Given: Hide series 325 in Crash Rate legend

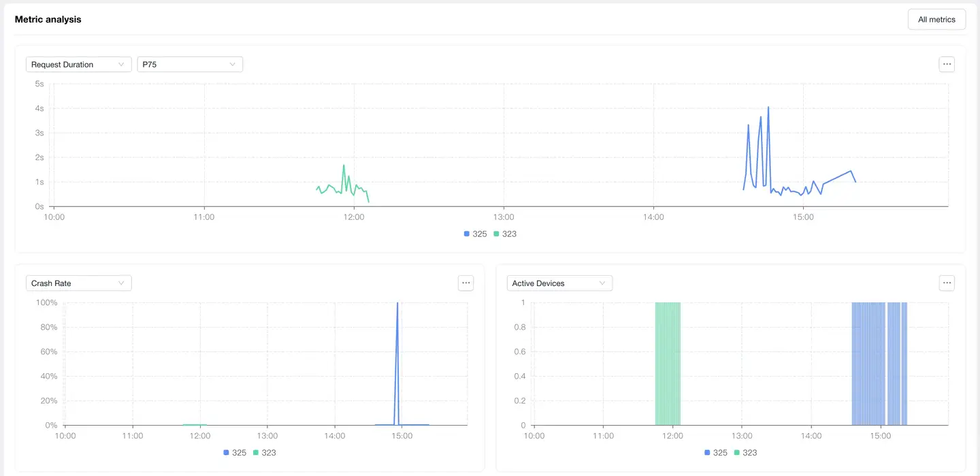Looking at the screenshot, I should coord(234,453).
